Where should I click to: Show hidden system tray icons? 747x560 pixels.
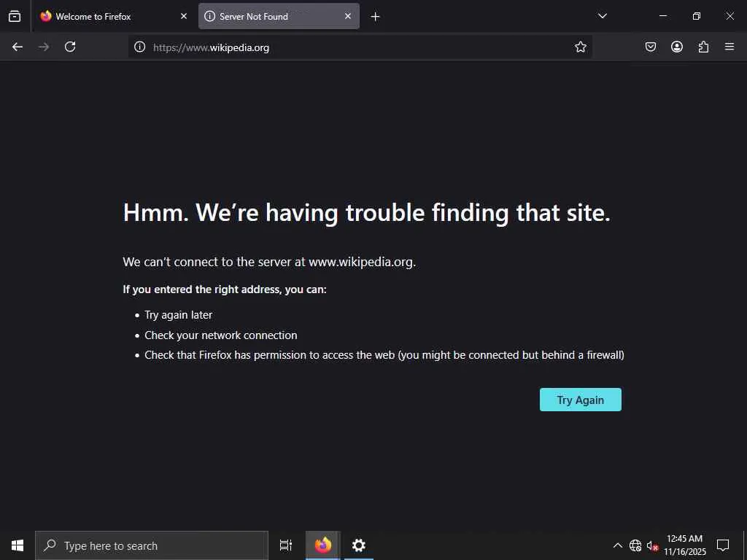pyautogui.click(x=617, y=545)
